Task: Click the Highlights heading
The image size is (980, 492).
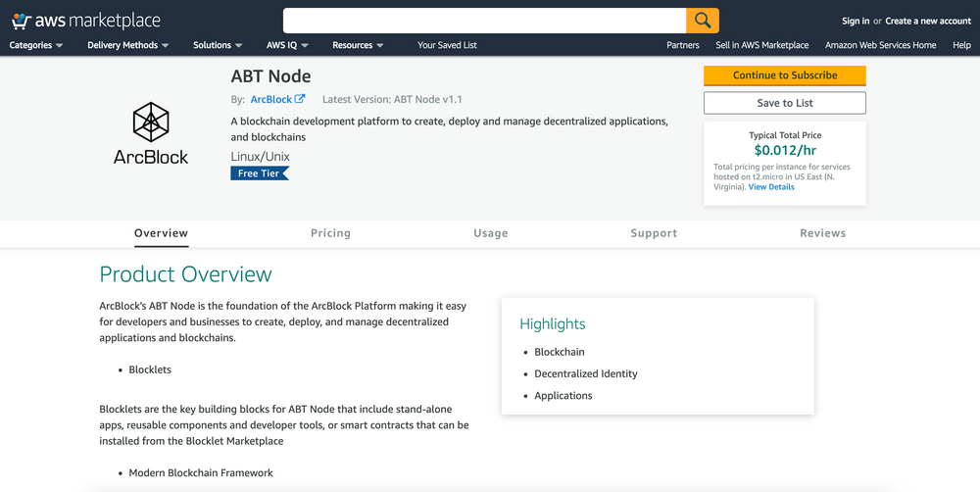Action: click(553, 323)
